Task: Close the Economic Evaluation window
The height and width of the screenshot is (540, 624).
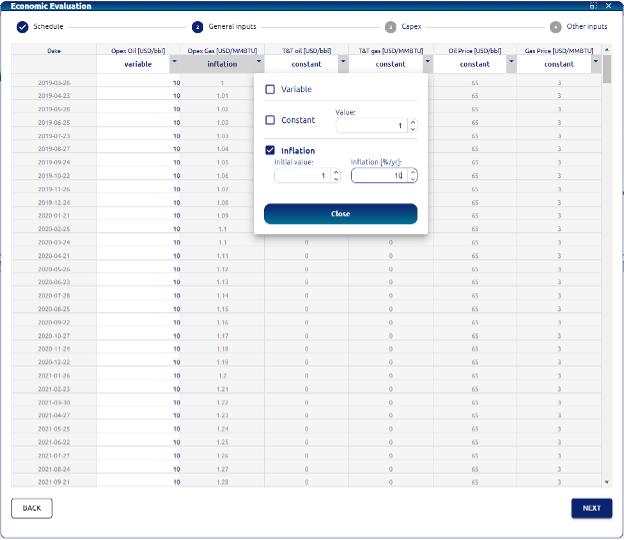Action: tap(607, 6)
